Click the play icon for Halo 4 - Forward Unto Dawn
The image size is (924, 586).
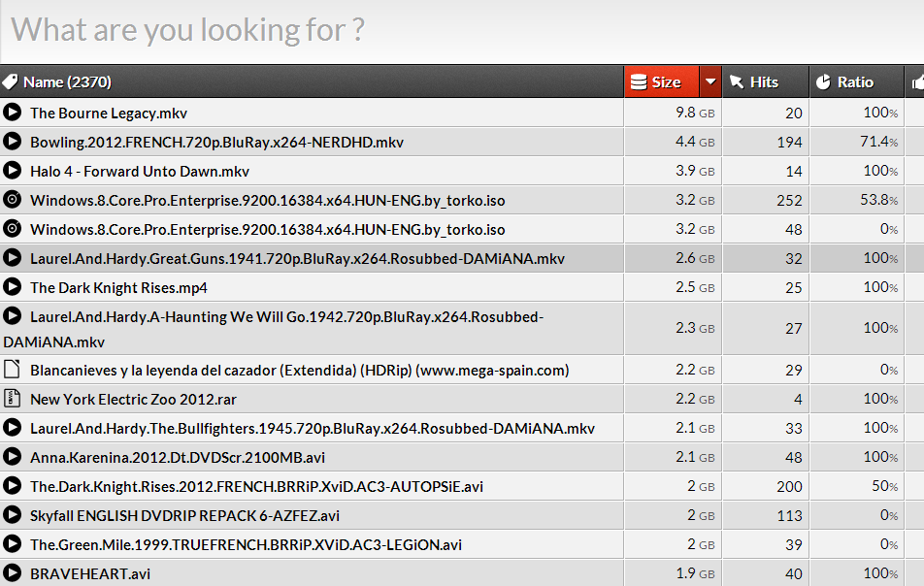(12, 170)
